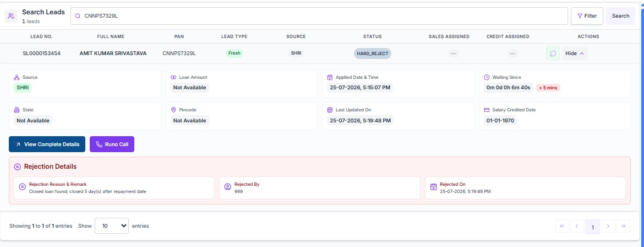The height and width of the screenshot is (247, 644).
Task: Click salary credited date 01-01-1970
Action: click(500, 121)
